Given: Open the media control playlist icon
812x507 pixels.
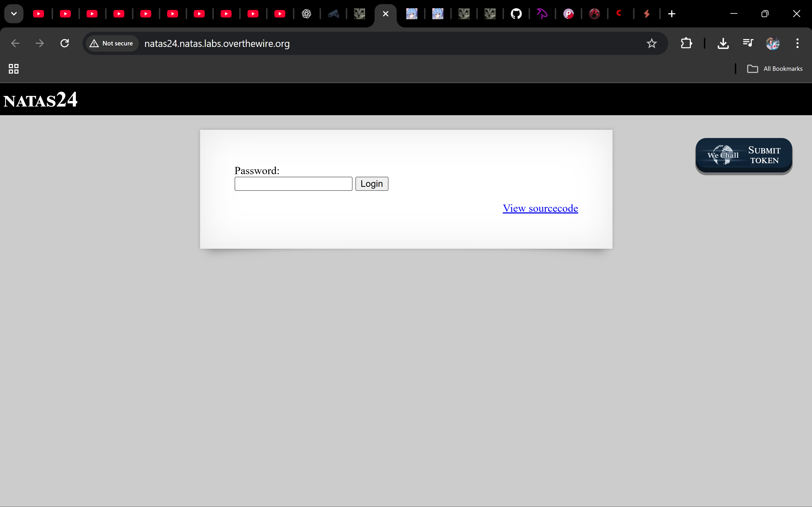Looking at the screenshot, I should click(x=748, y=43).
